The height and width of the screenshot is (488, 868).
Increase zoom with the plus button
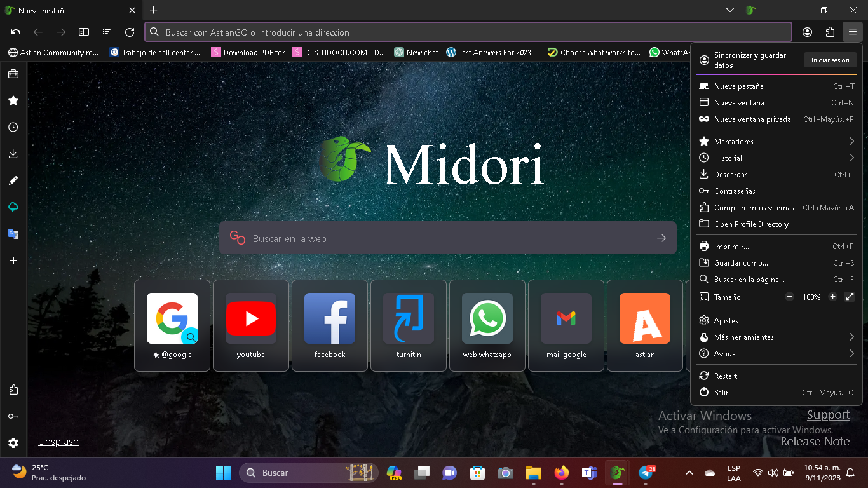(832, 297)
